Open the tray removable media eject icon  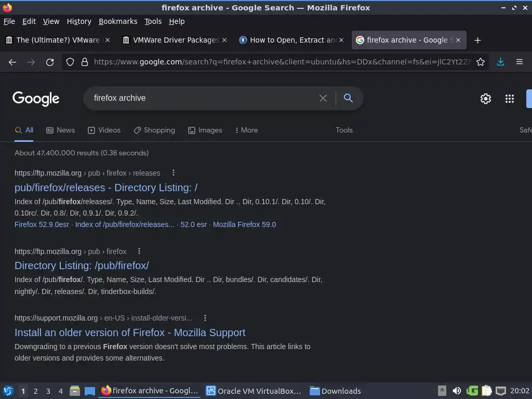pos(442,391)
